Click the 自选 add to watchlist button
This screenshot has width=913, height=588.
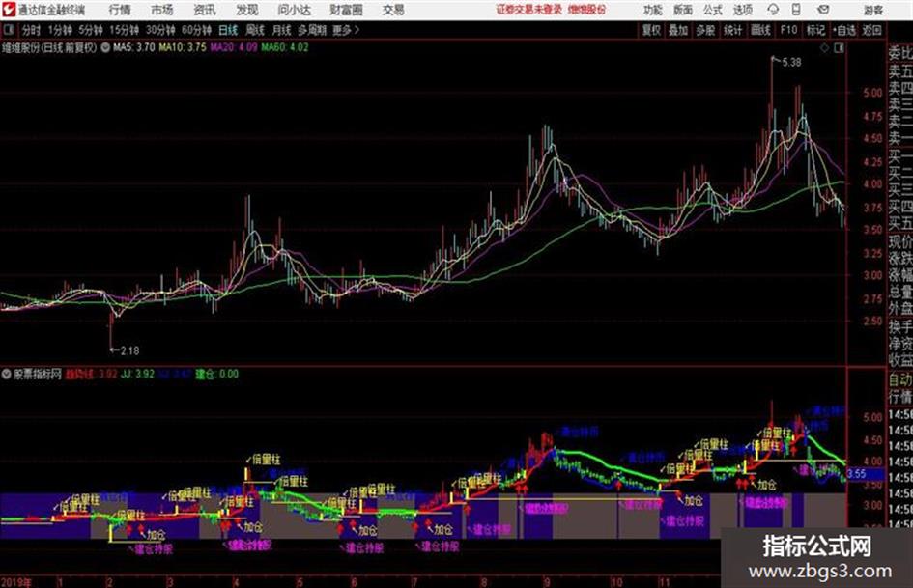pyautogui.click(x=844, y=30)
